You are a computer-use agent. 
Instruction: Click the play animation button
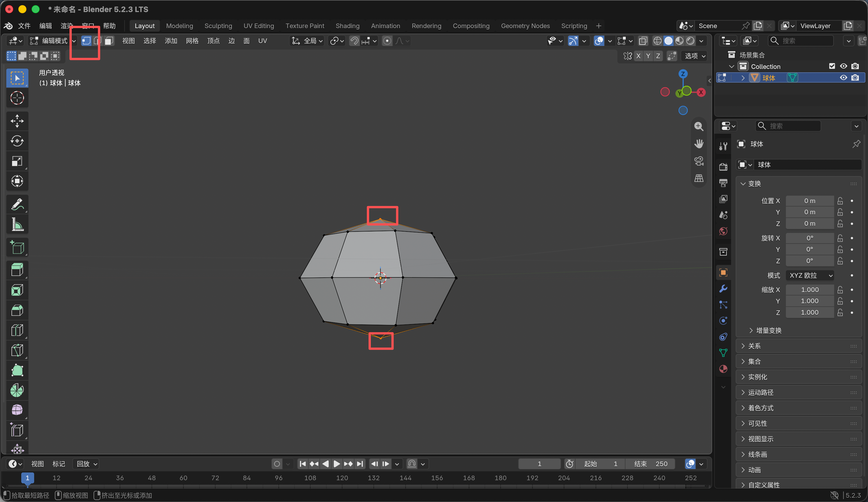click(x=336, y=464)
